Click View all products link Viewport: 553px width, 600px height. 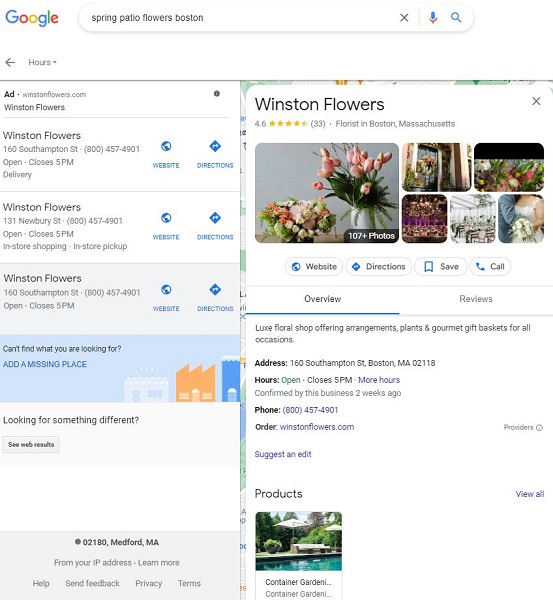[x=530, y=494]
